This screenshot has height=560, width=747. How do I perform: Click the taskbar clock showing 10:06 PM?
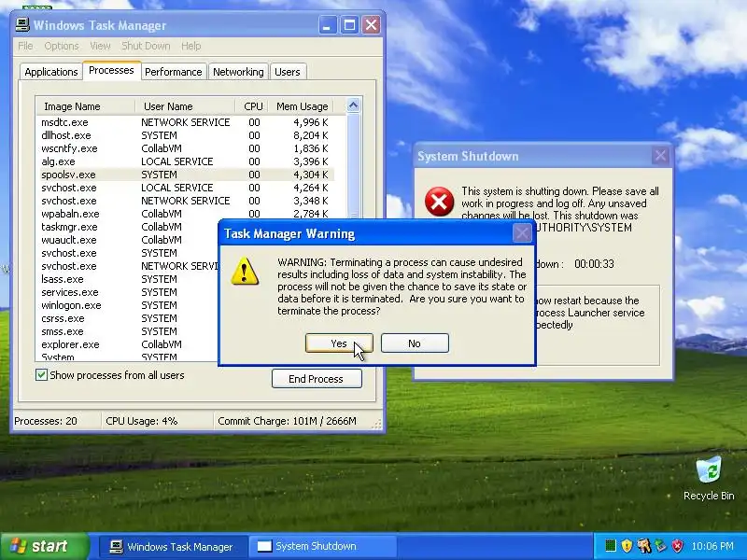pyautogui.click(x=712, y=546)
